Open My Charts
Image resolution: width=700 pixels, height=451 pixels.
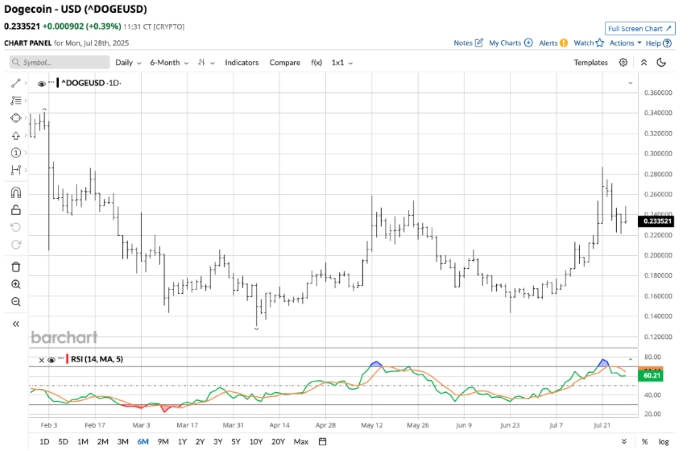coord(511,43)
